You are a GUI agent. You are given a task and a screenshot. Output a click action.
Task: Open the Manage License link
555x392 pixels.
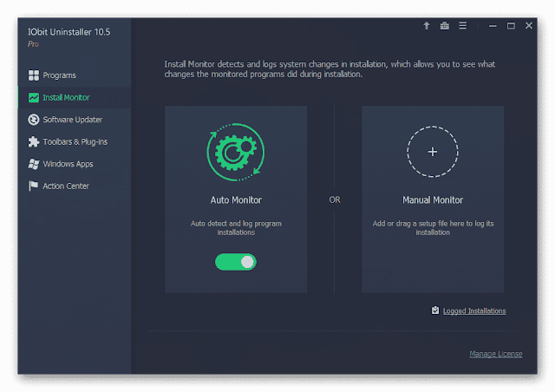pos(495,354)
